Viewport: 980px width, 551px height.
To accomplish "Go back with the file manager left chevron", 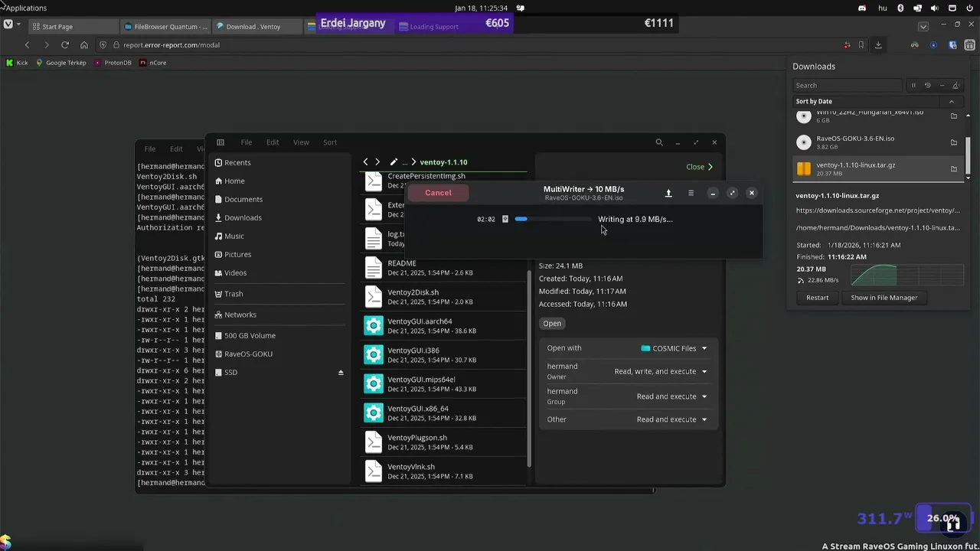I will [x=365, y=162].
